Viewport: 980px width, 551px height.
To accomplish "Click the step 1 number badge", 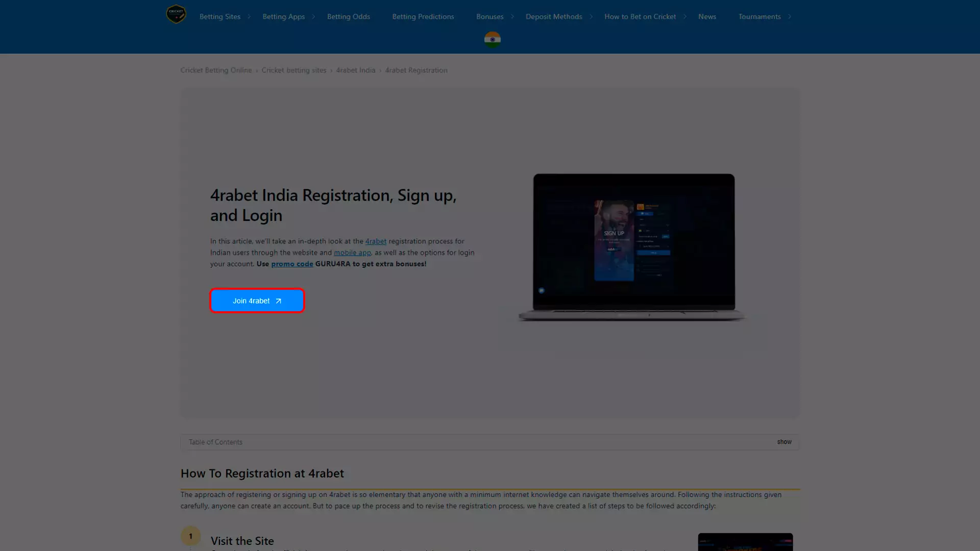I will point(191,536).
